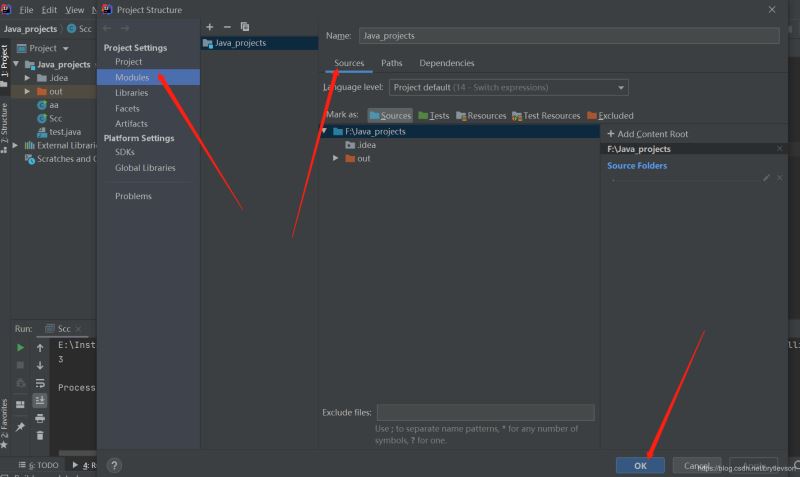Click scroll to end icon
Image resolution: width=800 pixels, height=477 pixels.
click(40, 400)
